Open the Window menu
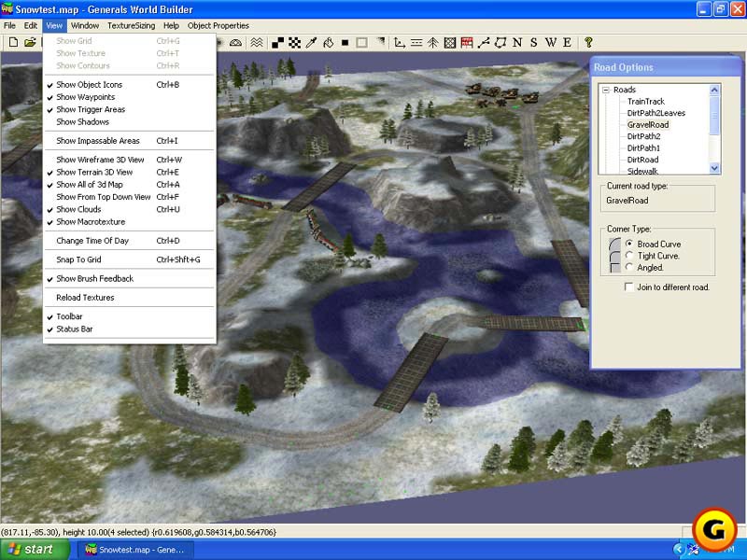747x560 pixels. pyautogui.click(x=85, y=26)
